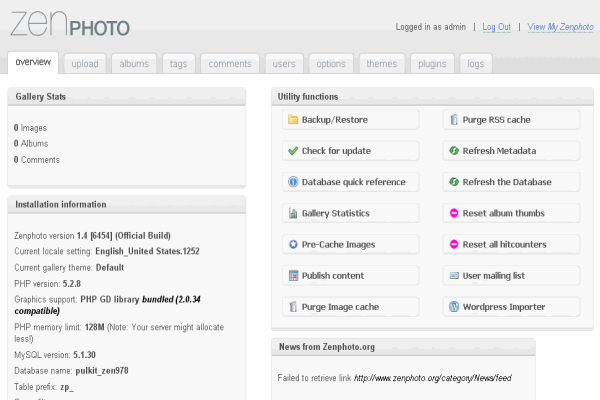This screenshot has height=400, width=600.
Task: Click the pink icon beside Reset album thumbs
Action: (454, 213)
